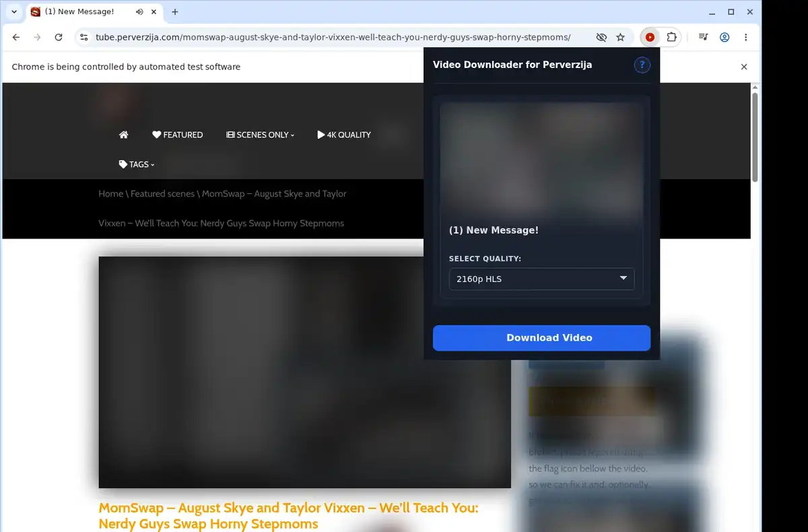Image resolution: width=808 pixels, height=532 pixels.
Task: Click '(1) New Message!' title in popup
Action: [x=494, y=230]
